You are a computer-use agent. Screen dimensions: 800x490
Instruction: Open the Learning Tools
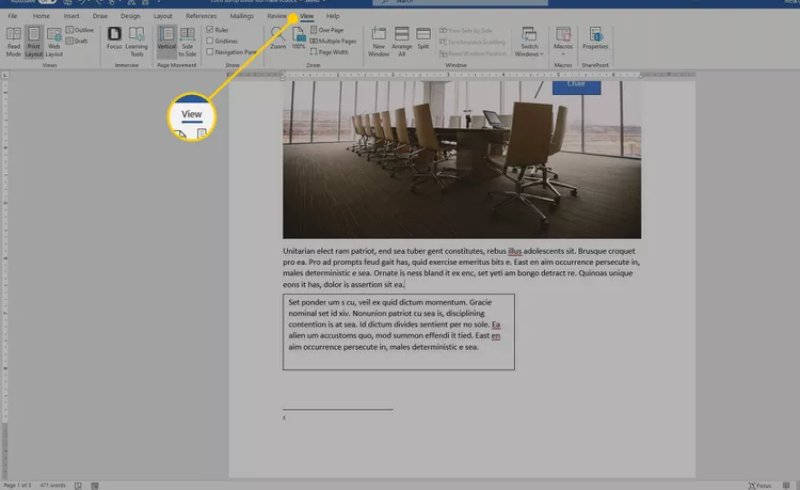click(x=135, y=41)
